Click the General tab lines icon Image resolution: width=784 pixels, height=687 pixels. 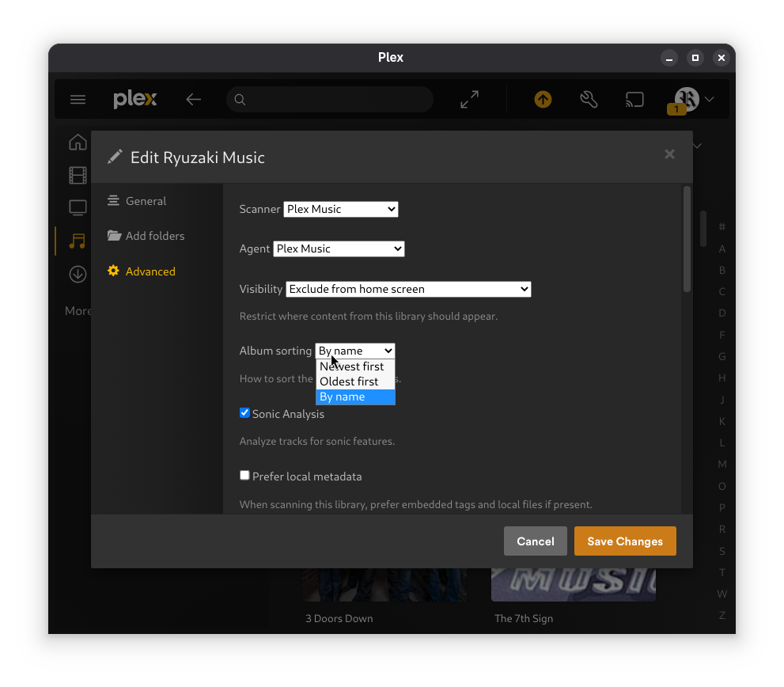point(113,200)
